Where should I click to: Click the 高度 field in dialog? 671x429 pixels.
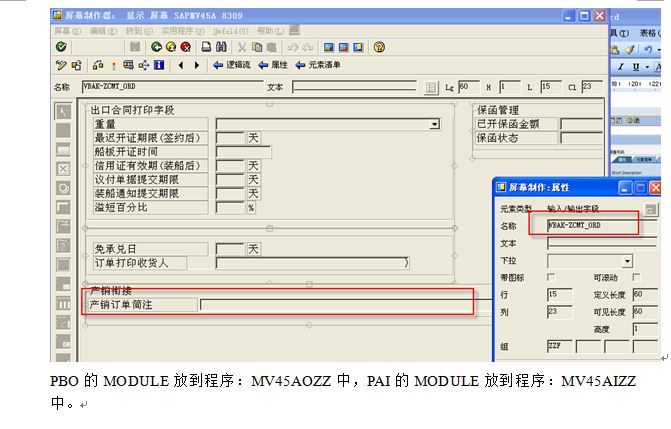tap(645, 329)
